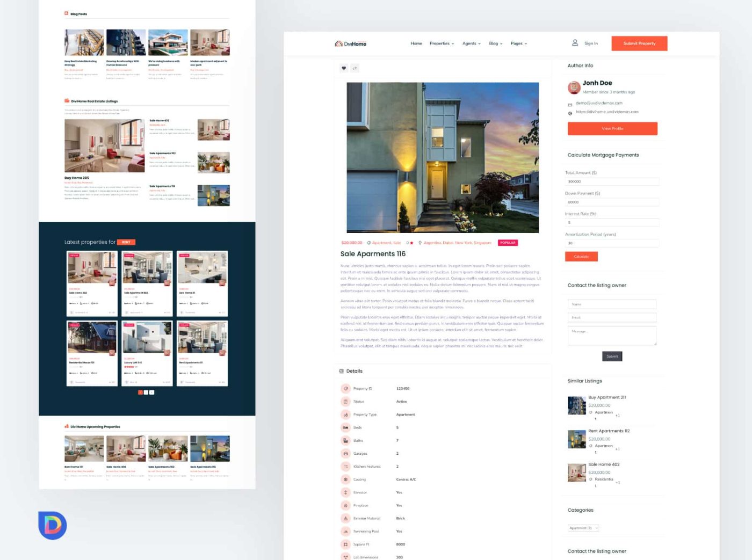The image size is (752, 560).
Task: Expand the Properties dropdown menu
Action: coord(442,43)
